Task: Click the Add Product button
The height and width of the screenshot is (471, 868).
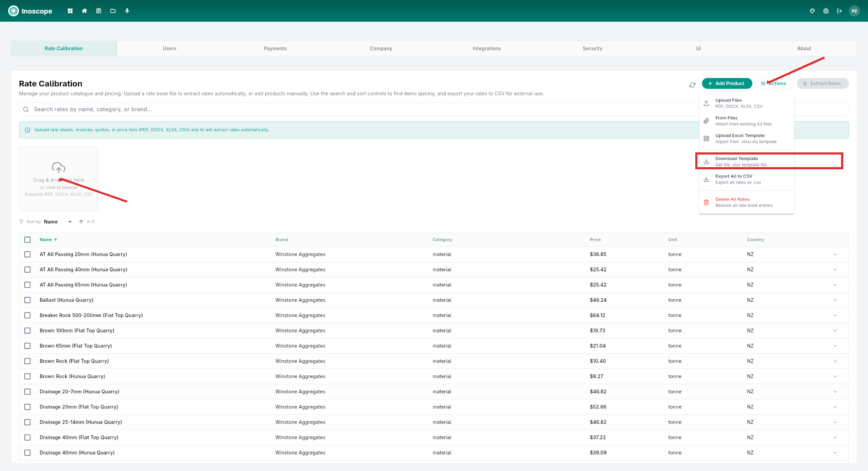Action: [x=727, y=83]
